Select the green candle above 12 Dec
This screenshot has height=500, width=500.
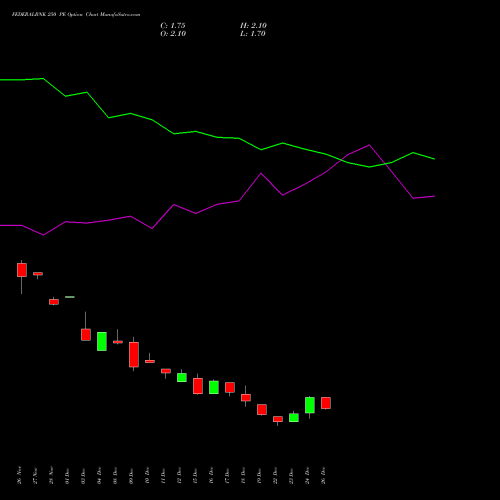click(x=182, y=377)
